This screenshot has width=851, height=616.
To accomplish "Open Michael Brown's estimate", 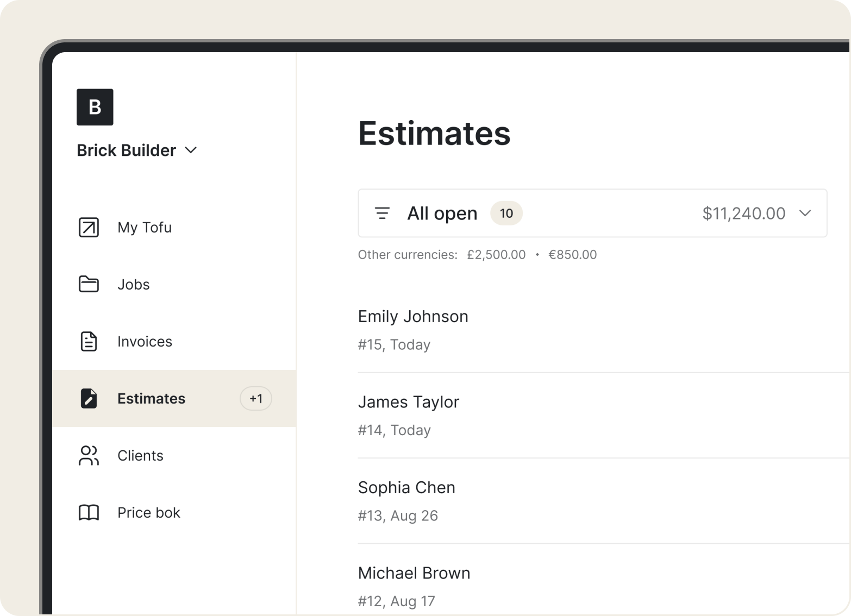I will coord(603,580).
